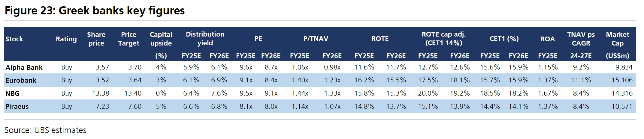644x139 pixels.
Task: Click the P/TNAV column header
Action: (316, 39)
